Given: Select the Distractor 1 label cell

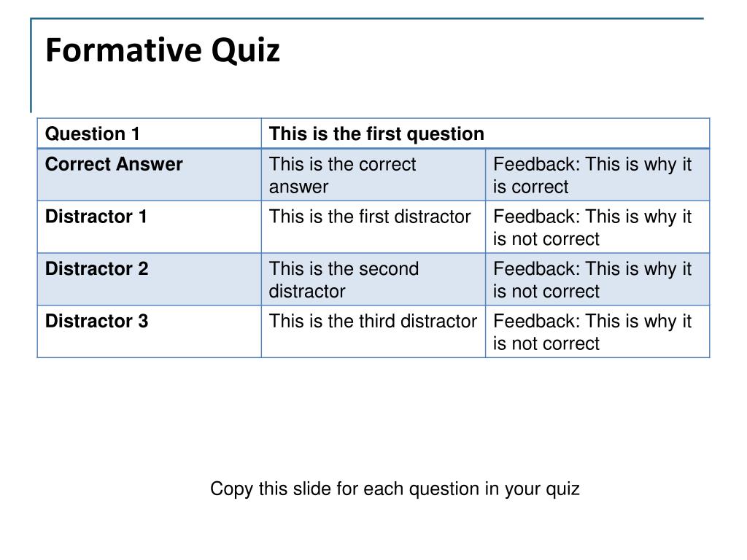Looking at the screenshot, I should point(149,227).
